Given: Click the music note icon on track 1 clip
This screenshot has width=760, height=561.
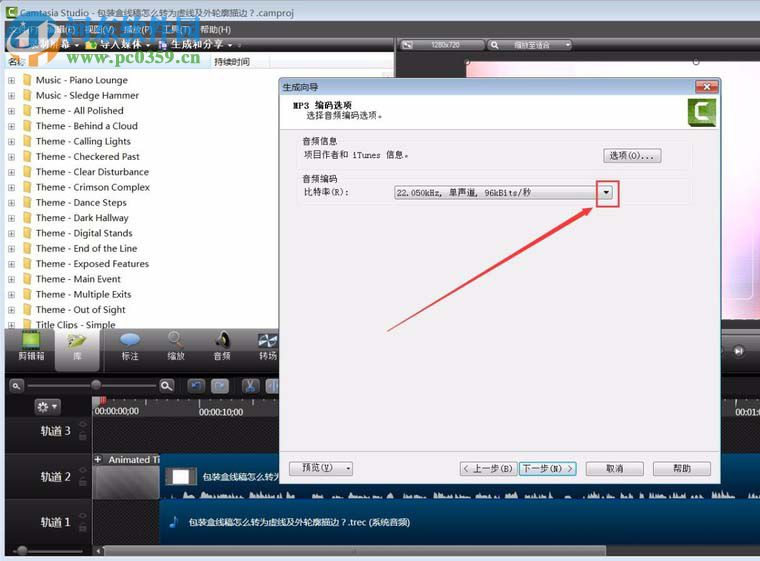Looking at the screenshot, I should coord(174,522).
